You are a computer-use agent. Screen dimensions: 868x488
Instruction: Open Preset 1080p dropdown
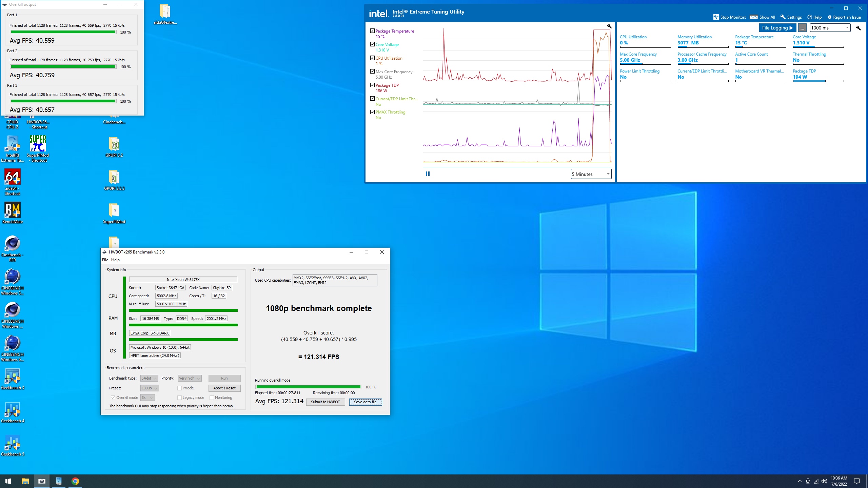[x=150, y=388]
